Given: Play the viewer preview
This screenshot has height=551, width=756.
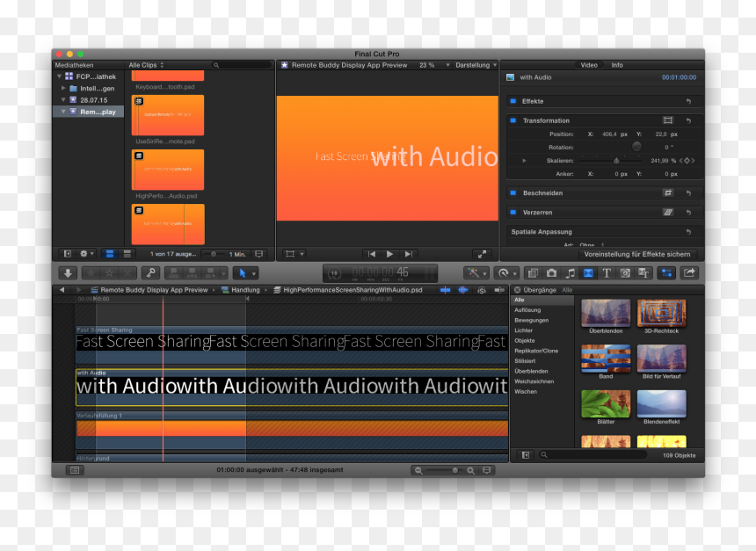Looking at the screenshot, I should (389, 254).
